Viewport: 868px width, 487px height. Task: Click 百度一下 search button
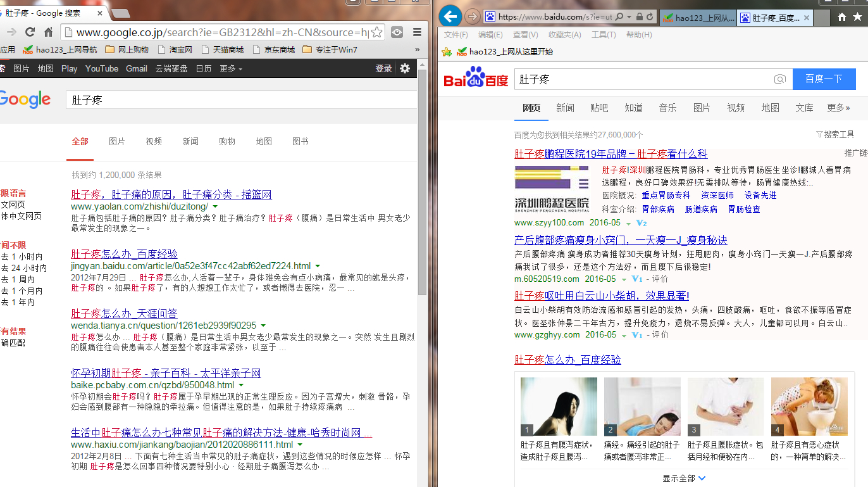tap(824, 79)
